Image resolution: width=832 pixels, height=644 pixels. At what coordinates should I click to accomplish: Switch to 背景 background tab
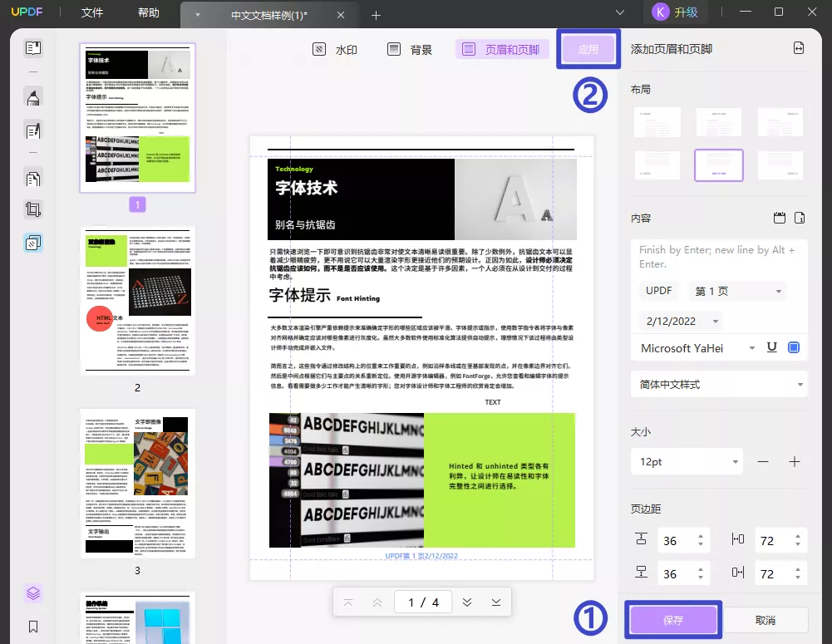(410, 49)
